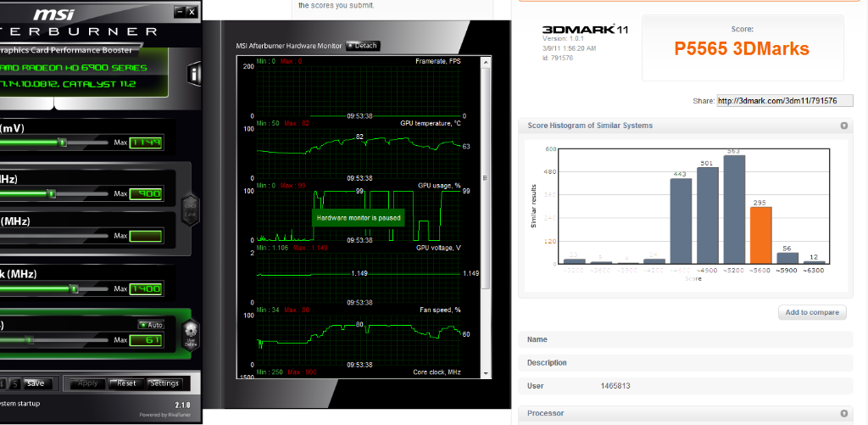
Task: Click the hardware monitor vertical scrollbar
Action: (485, 178)
